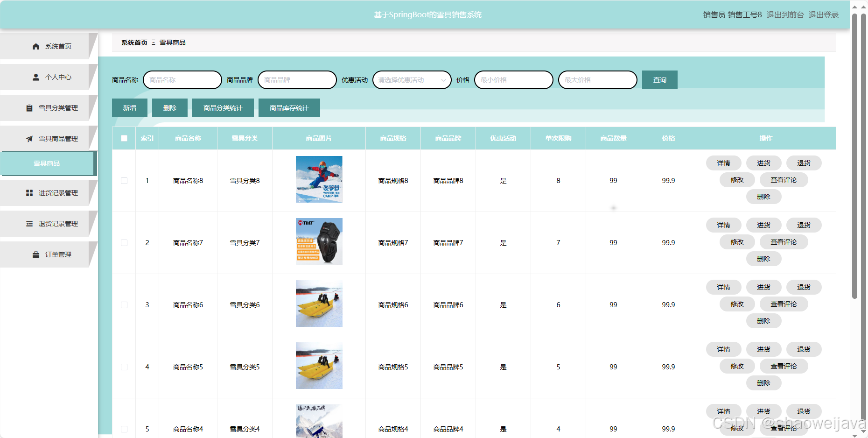
Task: Expand 退货记录管理 sidebar menu
Action: [49, 224]
